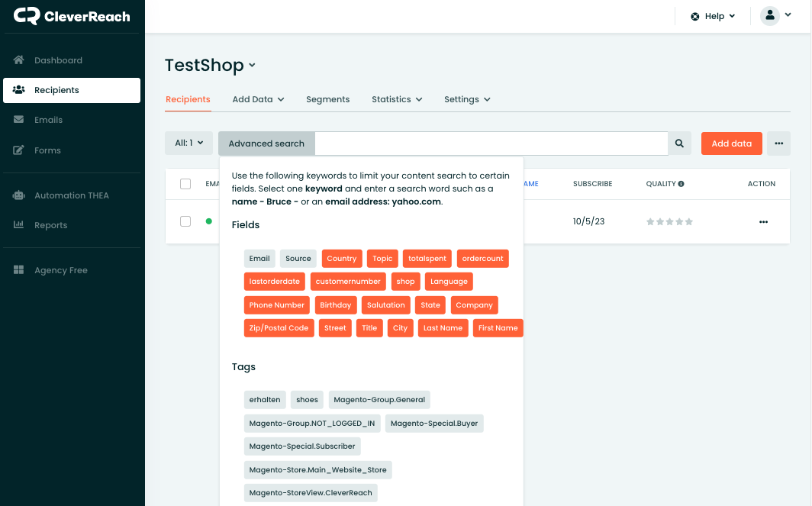Click into the advanced search text field

click(491, 143)
